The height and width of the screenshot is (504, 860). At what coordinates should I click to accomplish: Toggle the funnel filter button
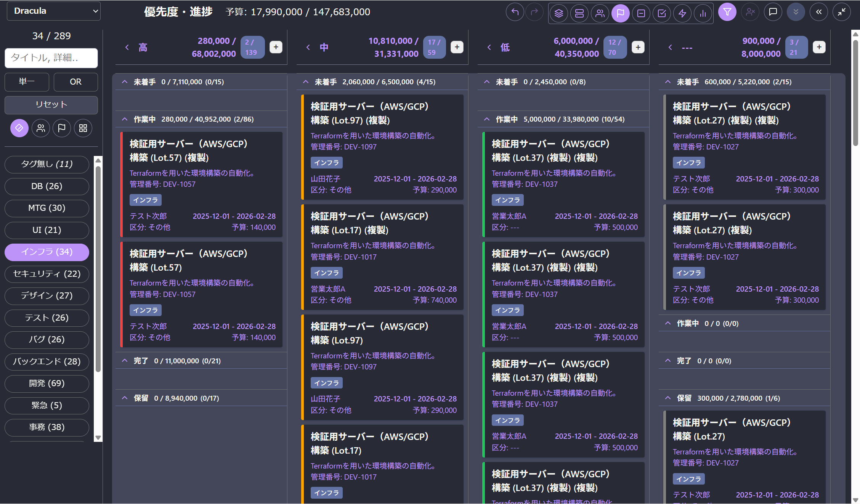coord(727,12)
